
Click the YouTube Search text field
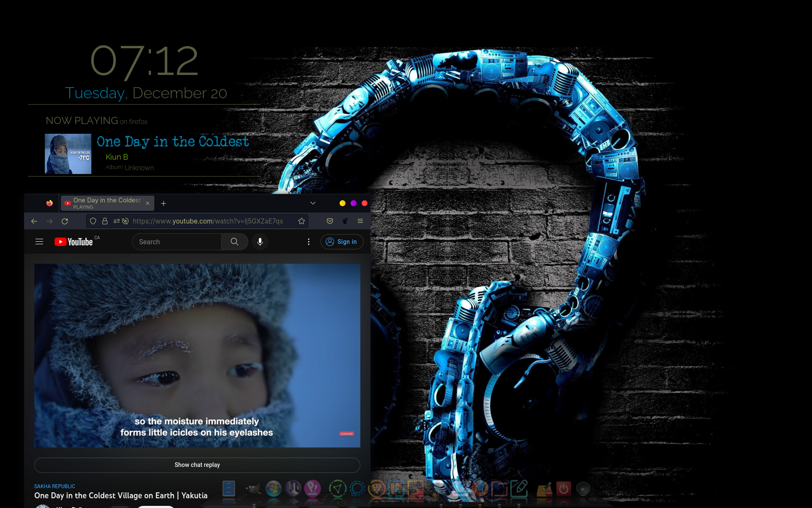(x=177, y=242)
